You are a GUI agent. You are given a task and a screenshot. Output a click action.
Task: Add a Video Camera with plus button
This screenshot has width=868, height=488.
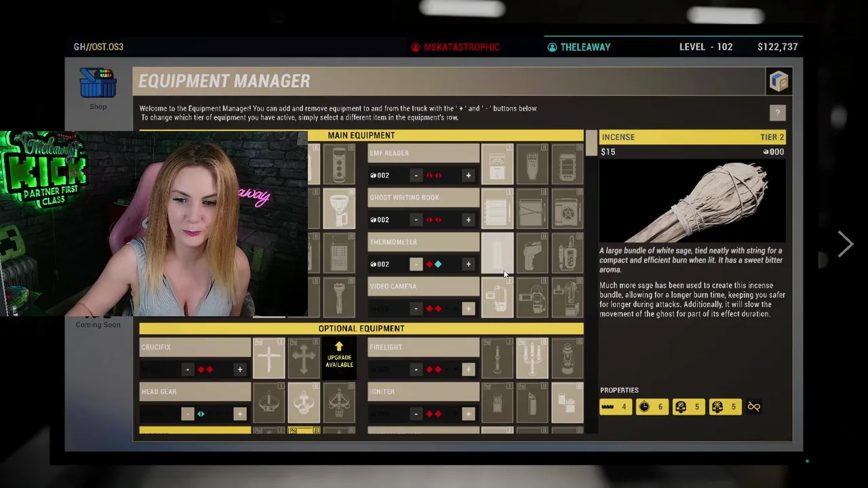pyautogui.click(x=468, y=308)
